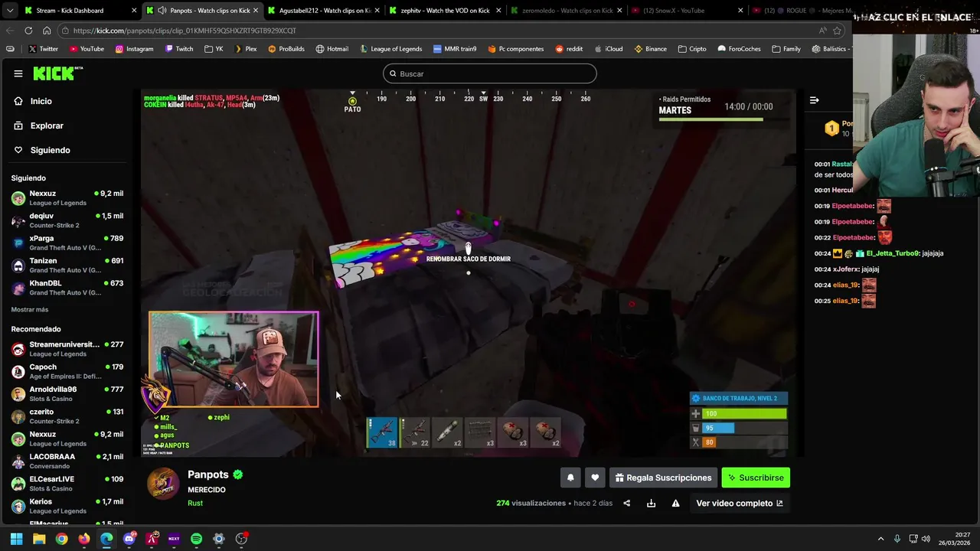The height and width of the screenshot is (551, 980).
Task: Open the YouTube bookmark
Action: pyautogui.click(x=87, y=49)
